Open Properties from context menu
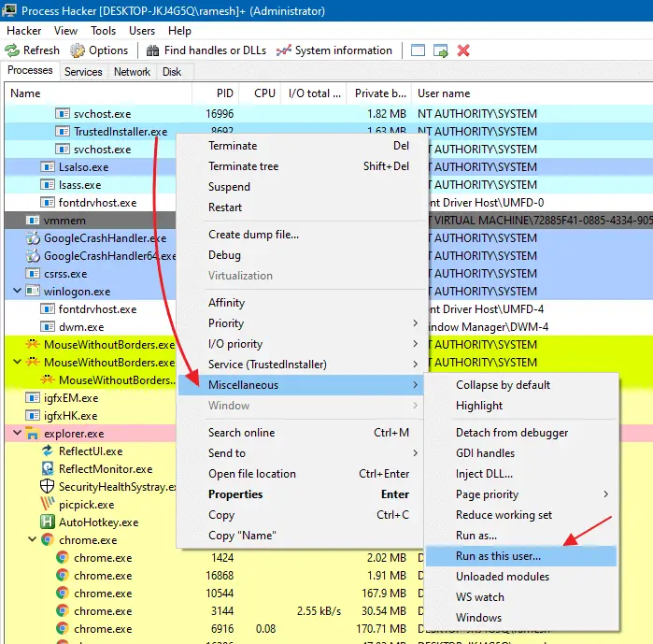653x644 pixels. click(303, 494)
